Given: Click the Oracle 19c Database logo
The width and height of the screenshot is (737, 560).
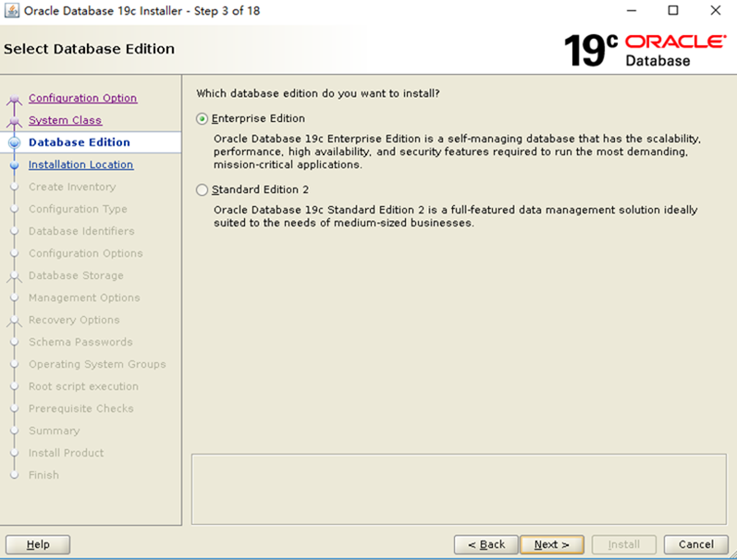Looking at the screenshot, I should click(644, 50).
